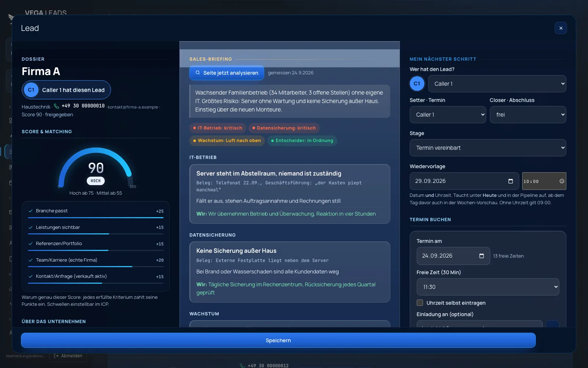Open the Termin am calendar picker icon
The image size is (588, 368).
pos(481,256)
